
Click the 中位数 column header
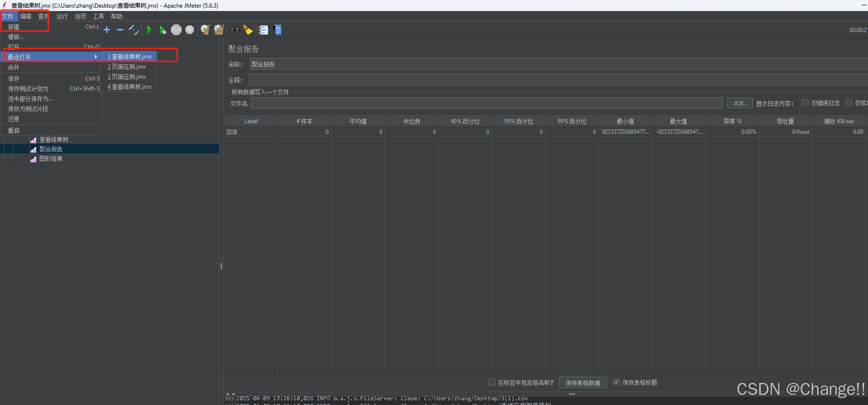[411, 121]
